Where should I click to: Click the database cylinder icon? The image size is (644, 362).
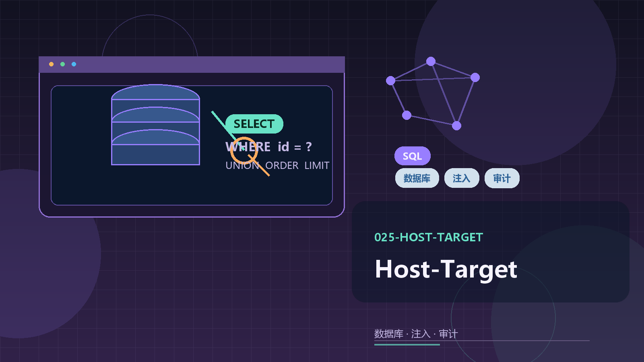[155, 125]
